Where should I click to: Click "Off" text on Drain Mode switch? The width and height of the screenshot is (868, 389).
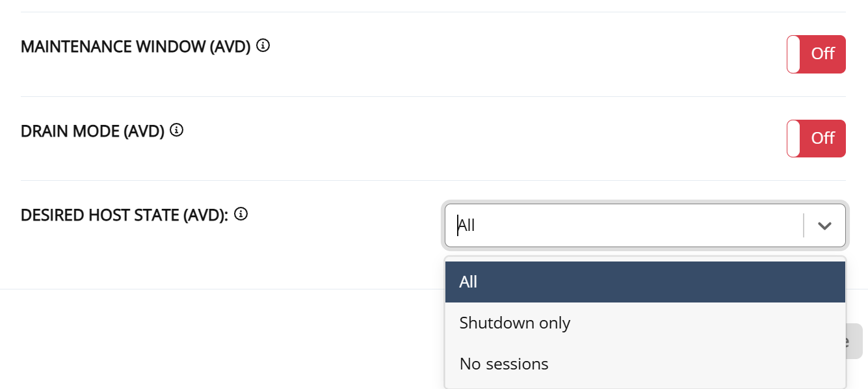pos(822,139)
